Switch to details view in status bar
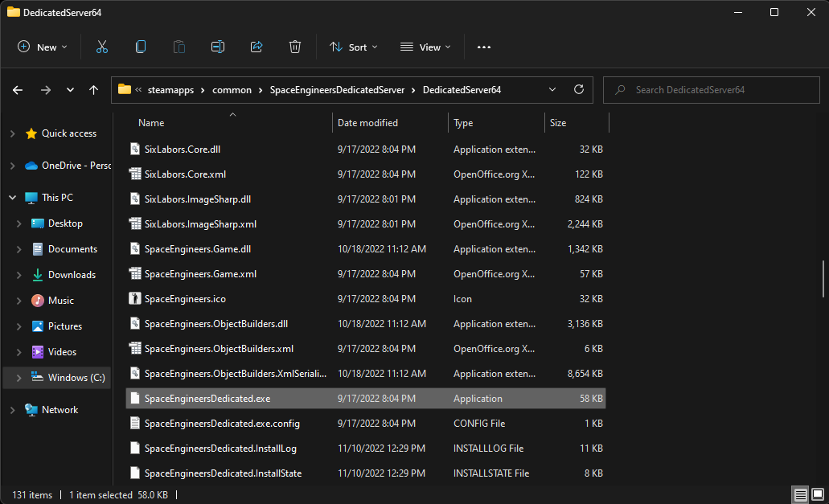Screen dimensions: 829x504 click(x=800, y=495)
